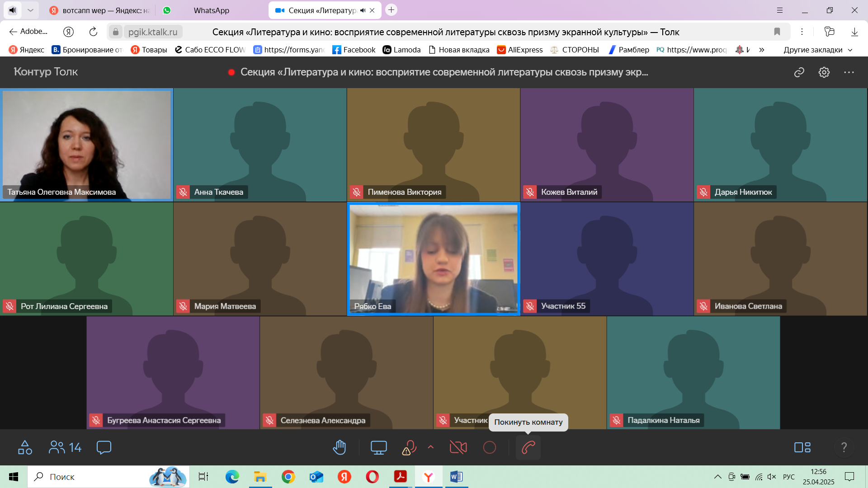This screenshot has height=488, width=868.
Task: Raise hand in the meeting
Action: [x=339, y=447]
